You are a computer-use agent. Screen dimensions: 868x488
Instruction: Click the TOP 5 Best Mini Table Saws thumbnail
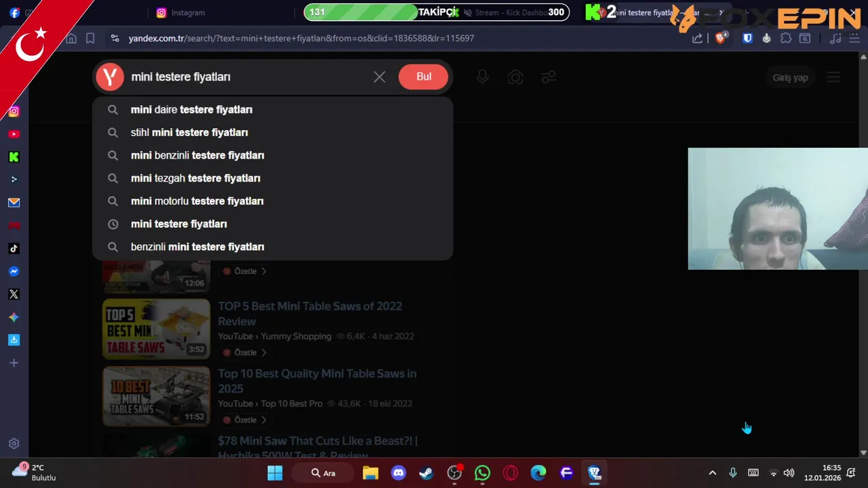coord(157,329)
